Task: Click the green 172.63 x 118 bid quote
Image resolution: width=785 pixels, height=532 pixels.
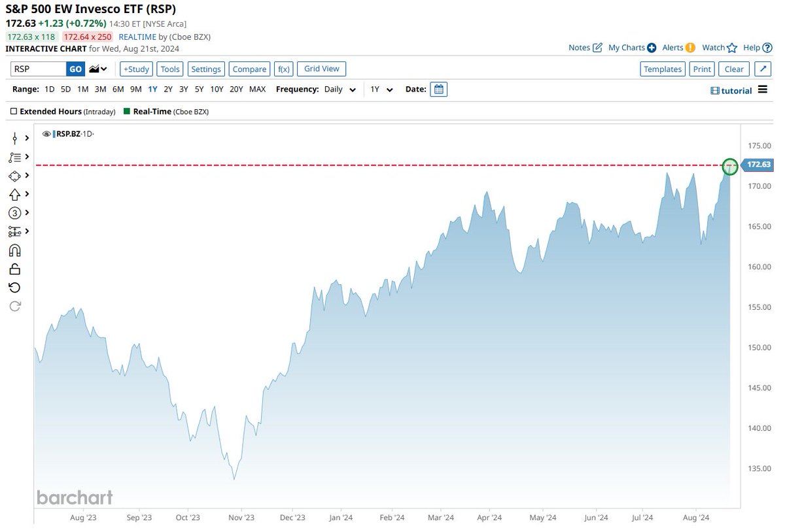Action: click(32, 37)
